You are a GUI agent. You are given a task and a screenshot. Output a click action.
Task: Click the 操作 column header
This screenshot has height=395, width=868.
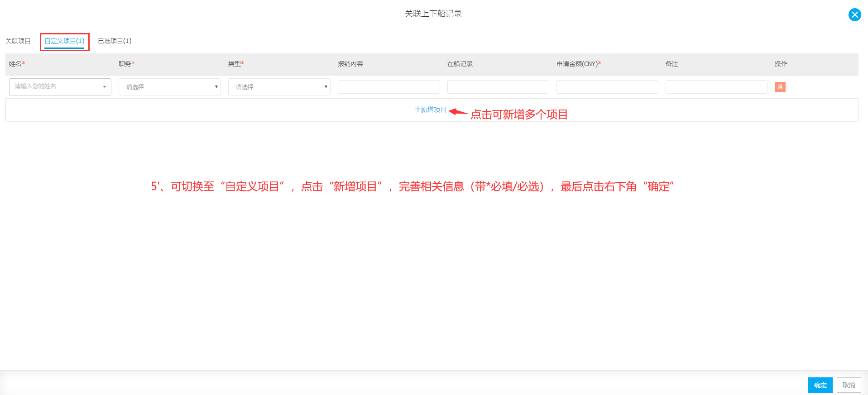pos(781,64)
